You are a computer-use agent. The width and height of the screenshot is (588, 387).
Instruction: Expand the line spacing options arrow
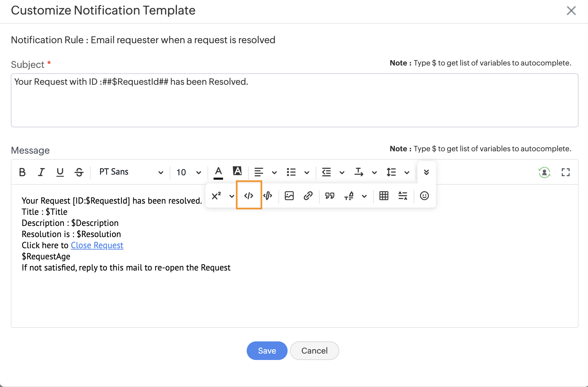[x=407, y=173]
